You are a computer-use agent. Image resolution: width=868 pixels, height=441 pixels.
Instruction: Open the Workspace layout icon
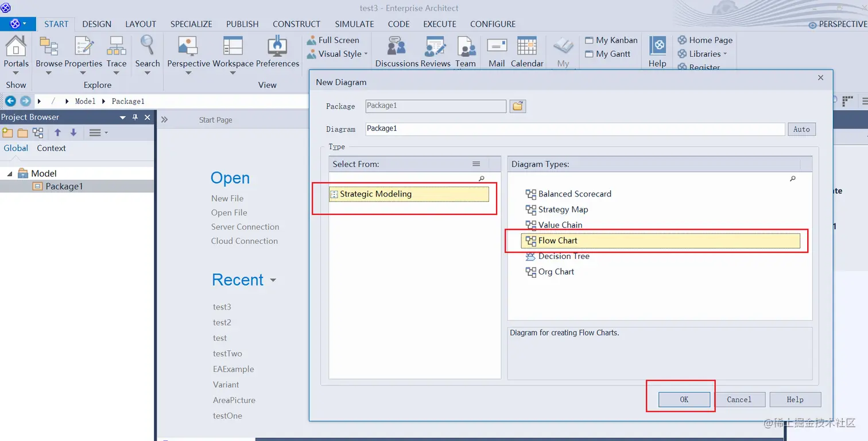click(x=233, y=45)
